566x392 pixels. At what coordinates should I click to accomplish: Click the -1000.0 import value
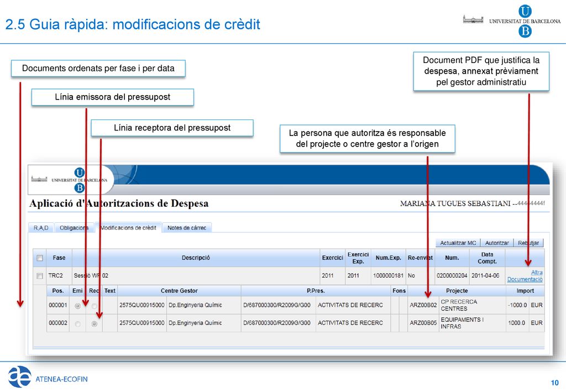point(517,305)
